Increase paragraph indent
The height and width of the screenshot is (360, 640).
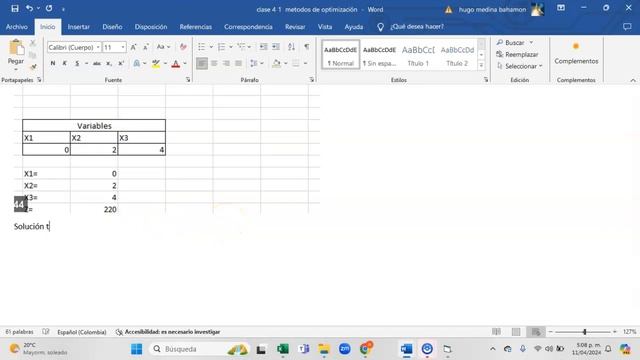(x=276, y=47)
